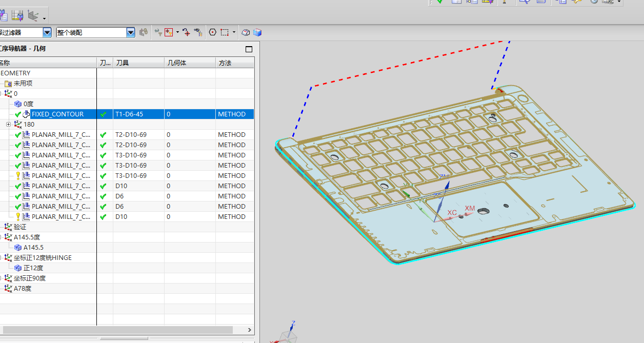Open the selection filter dropdown arrow
This screenshot has width=644, height=343.
tap(47, 32)
